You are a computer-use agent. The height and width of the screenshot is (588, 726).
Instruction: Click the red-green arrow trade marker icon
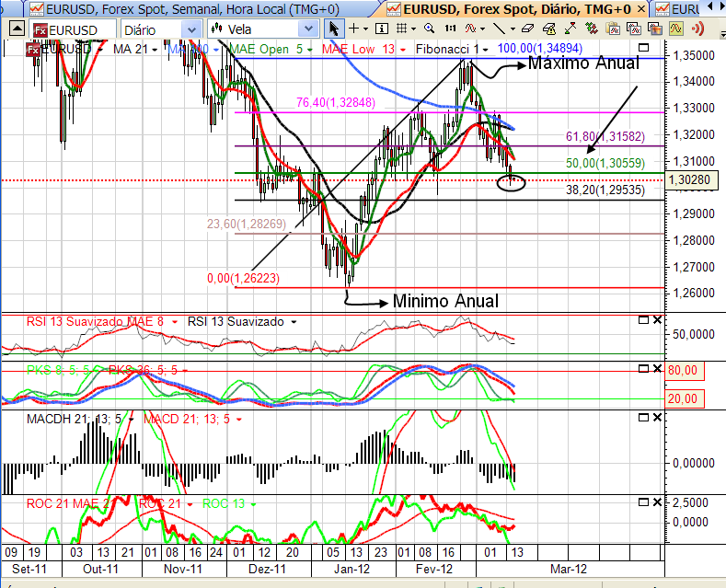pyautogui.click(x=570, y=29)
